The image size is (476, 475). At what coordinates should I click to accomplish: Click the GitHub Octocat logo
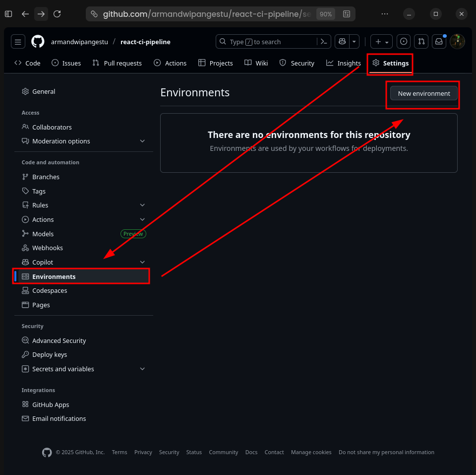[38, 41]
